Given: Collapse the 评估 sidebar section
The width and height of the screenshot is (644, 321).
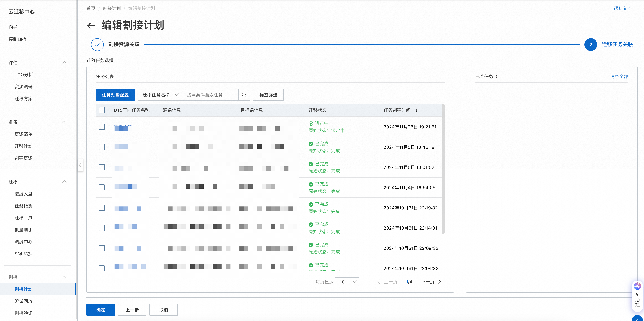Looking at the screenshot, I should point(64,63).
